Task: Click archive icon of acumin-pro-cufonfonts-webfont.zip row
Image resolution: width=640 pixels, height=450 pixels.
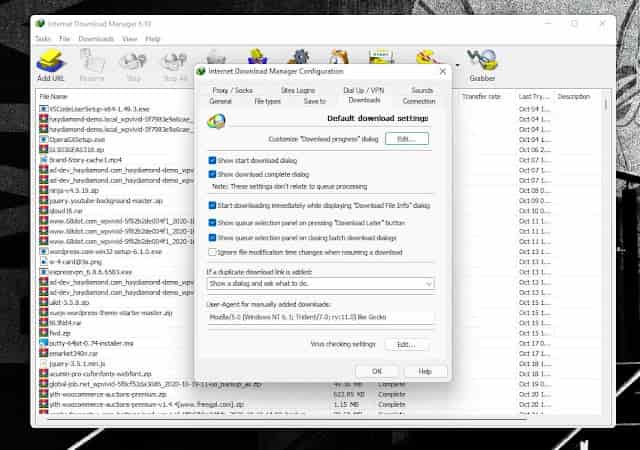Action: (44, 374)
